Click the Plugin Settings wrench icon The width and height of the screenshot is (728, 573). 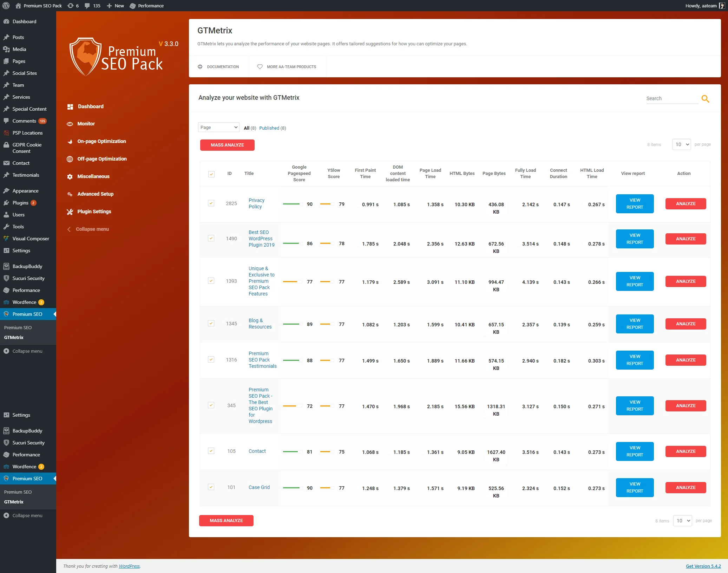pos(70,211)
